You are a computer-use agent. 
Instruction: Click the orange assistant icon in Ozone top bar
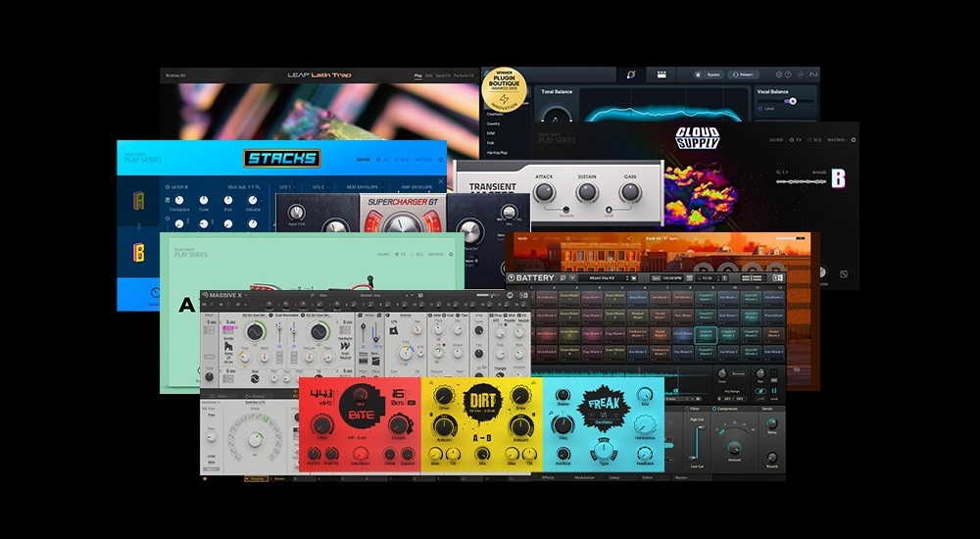coord(630,74)
